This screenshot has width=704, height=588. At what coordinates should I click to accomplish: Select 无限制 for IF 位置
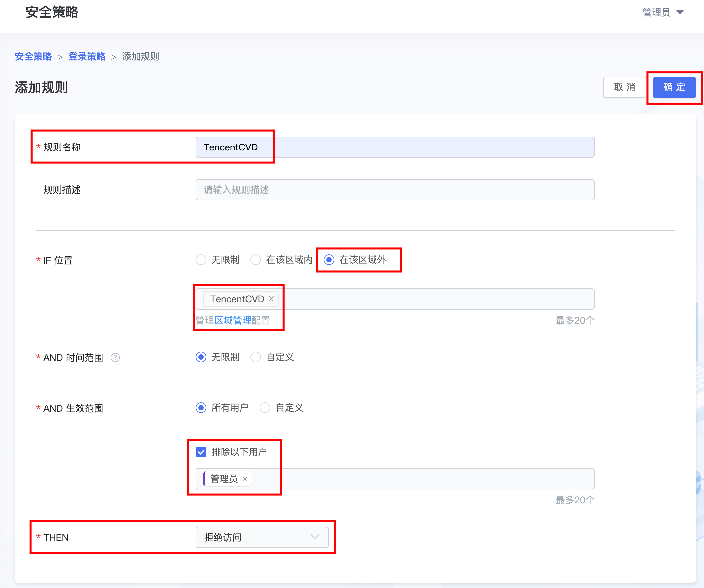tap(201, 260)
